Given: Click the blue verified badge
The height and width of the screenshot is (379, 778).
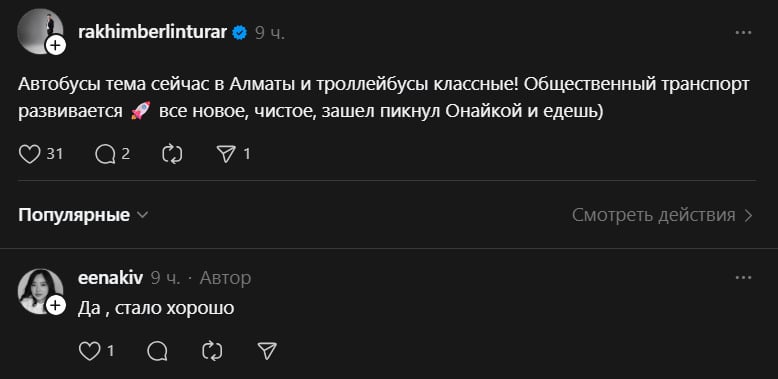Looking at the screenshot, I should (240, 33).
